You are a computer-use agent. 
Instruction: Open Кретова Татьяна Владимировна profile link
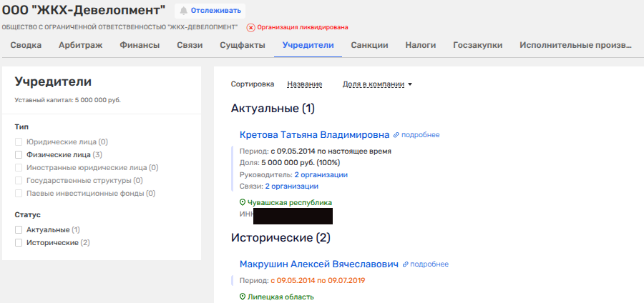pos(314,135)
